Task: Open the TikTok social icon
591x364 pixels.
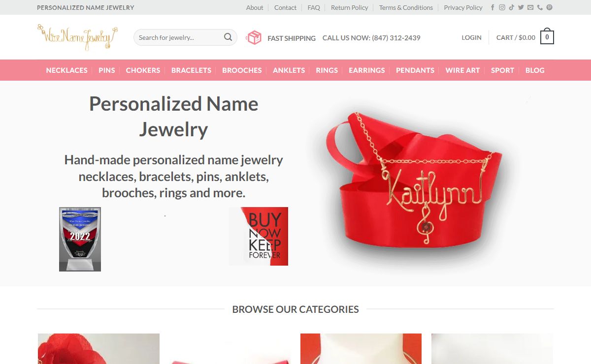Action: tap(512, 7)
